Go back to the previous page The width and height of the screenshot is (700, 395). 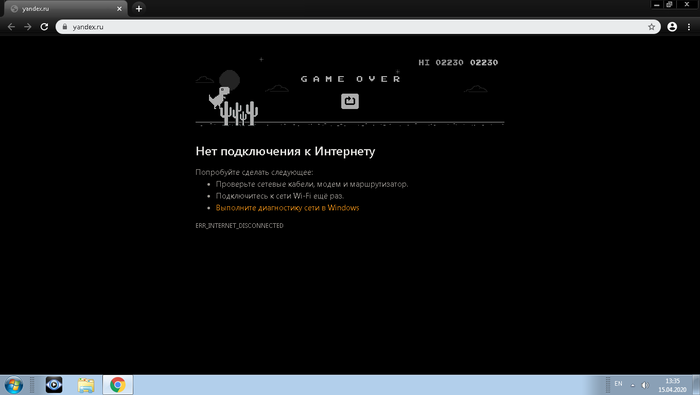coord(12,27)
